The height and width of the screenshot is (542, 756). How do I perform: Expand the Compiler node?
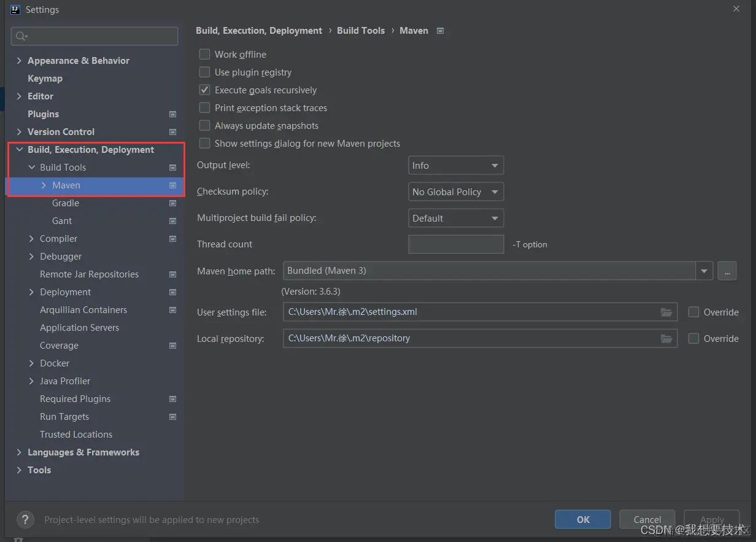click(31, 238)
